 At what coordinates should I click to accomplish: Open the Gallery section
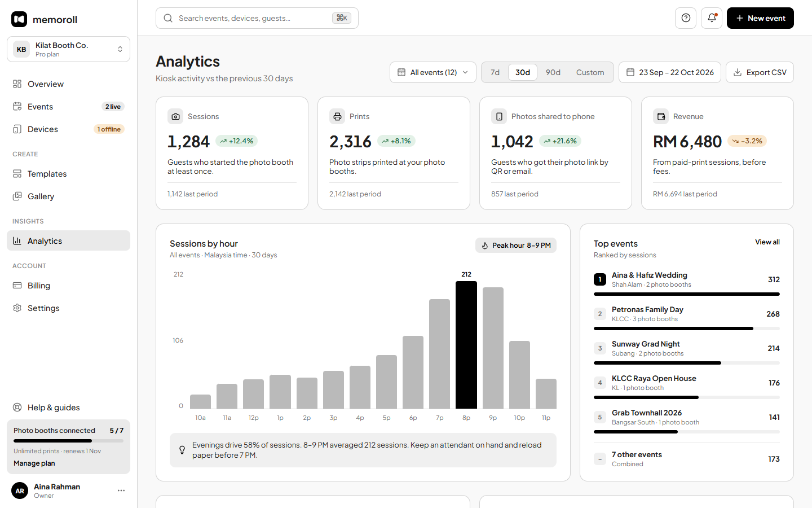pyautogui.click(x=68, y=196)
